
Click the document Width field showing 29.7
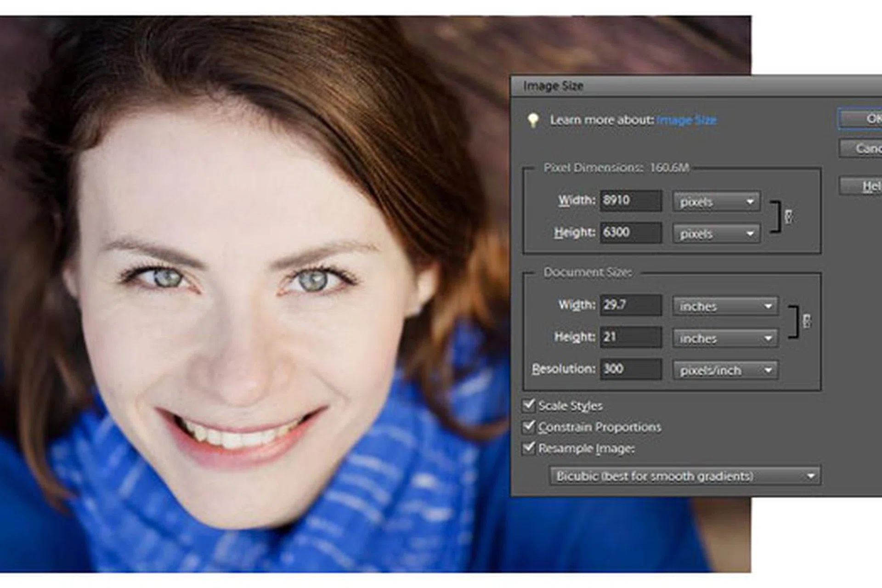tap(630, 305)
